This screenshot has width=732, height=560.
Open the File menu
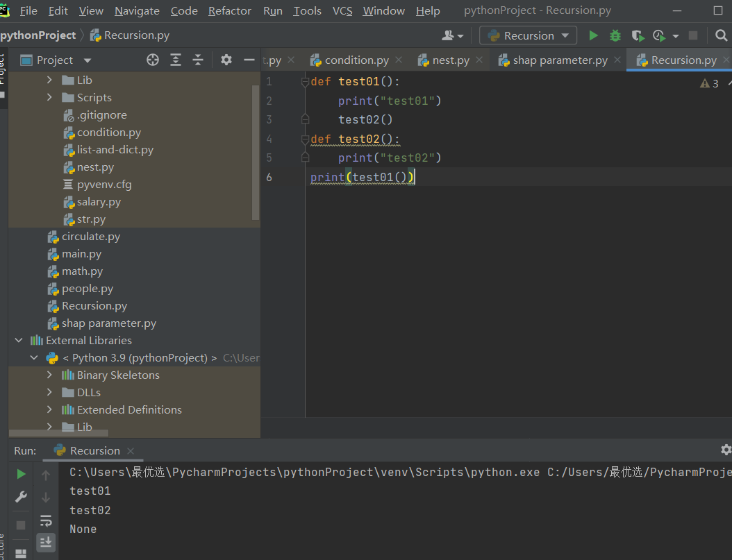(28, 10)
